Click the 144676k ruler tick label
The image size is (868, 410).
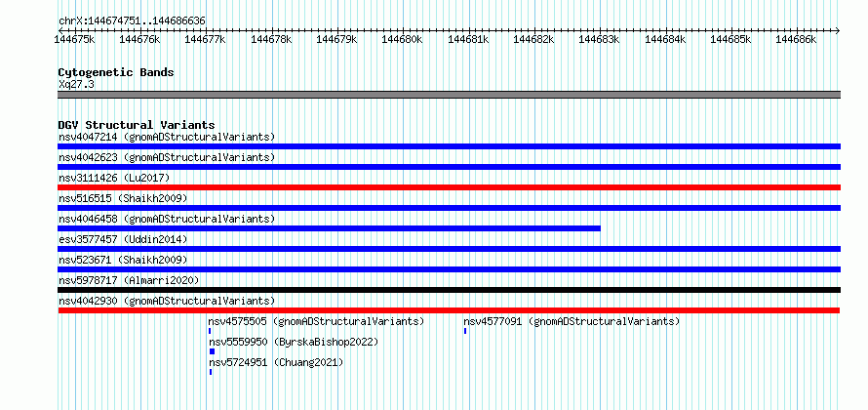click(x=139, y=39)
